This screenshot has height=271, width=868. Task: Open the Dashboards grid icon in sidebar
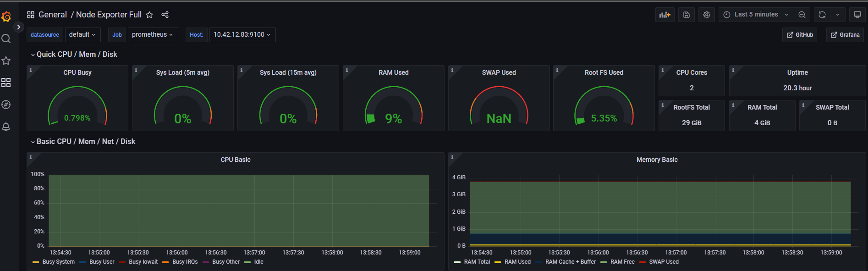point(6,83)
